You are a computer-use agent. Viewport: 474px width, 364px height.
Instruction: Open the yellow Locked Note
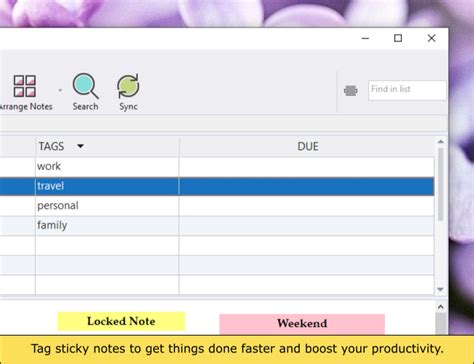pyautogui.click(x=121, y=321)
